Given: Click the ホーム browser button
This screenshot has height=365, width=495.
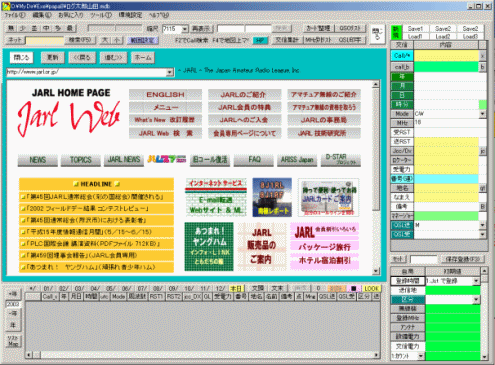Looking at the screenshot, I should tap(143, 57).
